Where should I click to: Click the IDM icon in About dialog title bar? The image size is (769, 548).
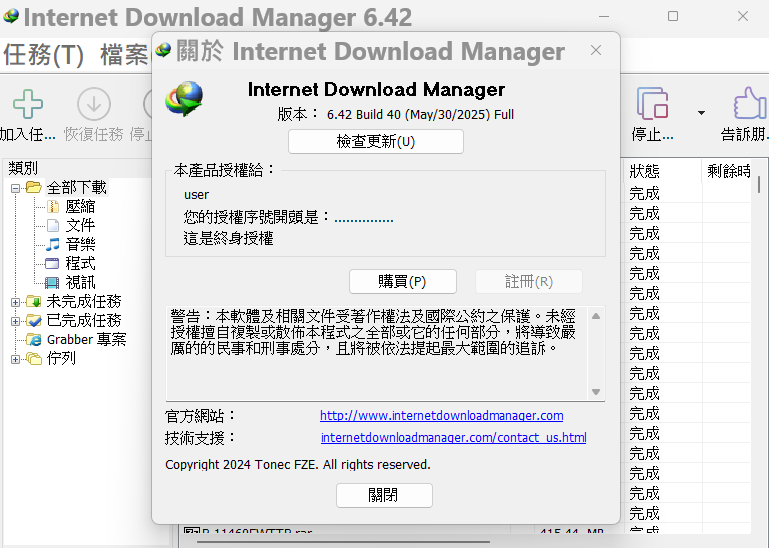coord(163,50)
